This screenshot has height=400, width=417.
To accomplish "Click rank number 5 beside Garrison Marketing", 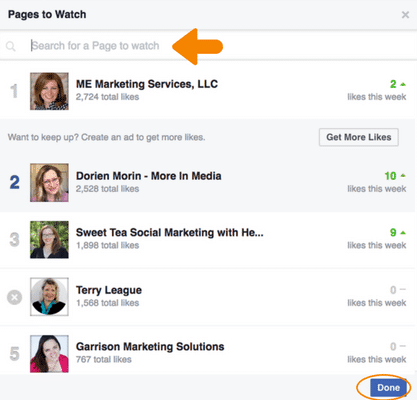I will (x=14, y=354).
